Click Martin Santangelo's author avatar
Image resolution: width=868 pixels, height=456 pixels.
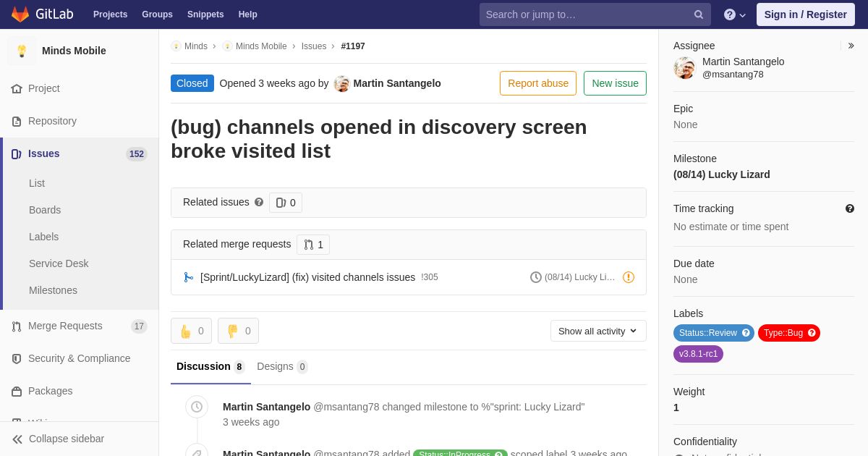pos(342,83)
